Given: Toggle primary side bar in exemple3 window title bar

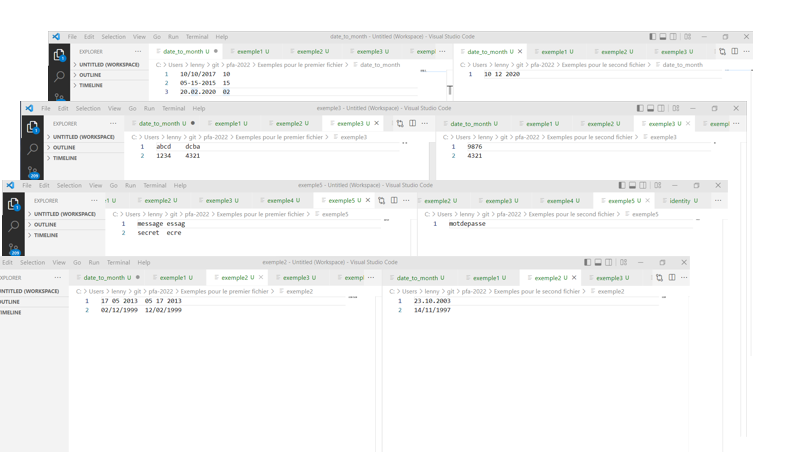Looking at the screenshot, I should (x=640, y=108).
